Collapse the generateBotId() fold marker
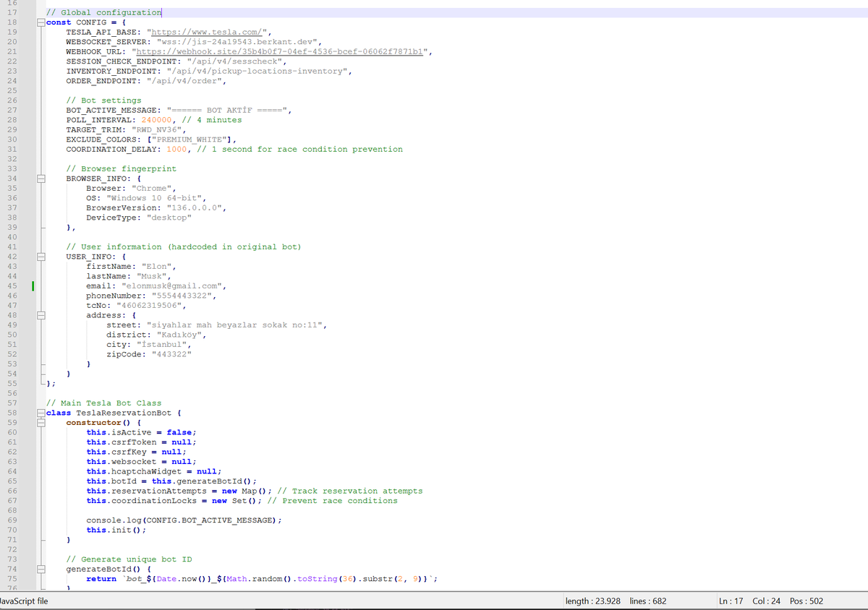This screenshot has width=868, height=610. (42, 569)
